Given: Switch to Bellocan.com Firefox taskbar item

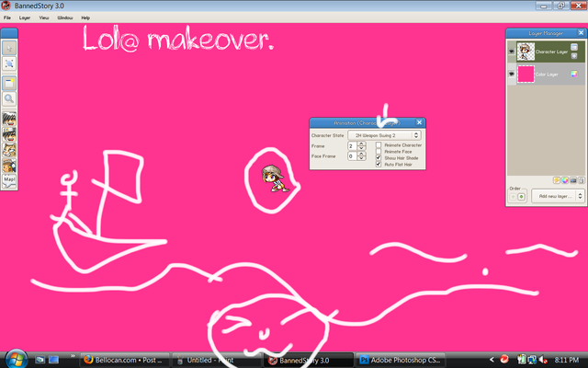Looking at the screenshot, I should [124, 360].
